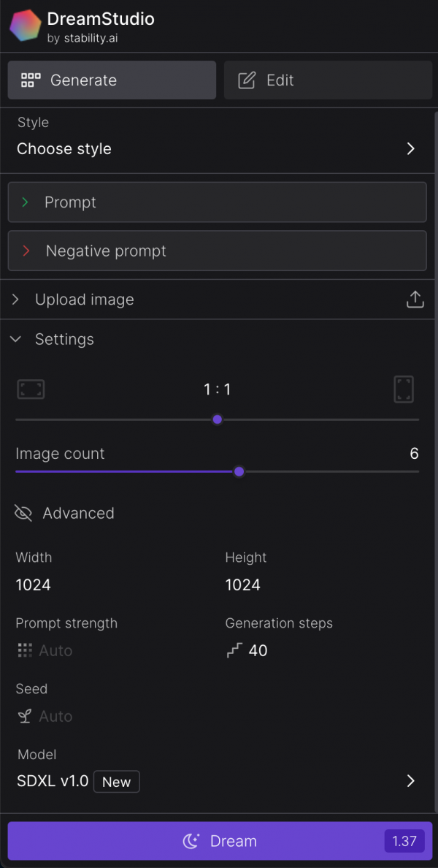Click the Width value 1024 field
This screenshot has width=438, height=868.
tap(33, 585)
